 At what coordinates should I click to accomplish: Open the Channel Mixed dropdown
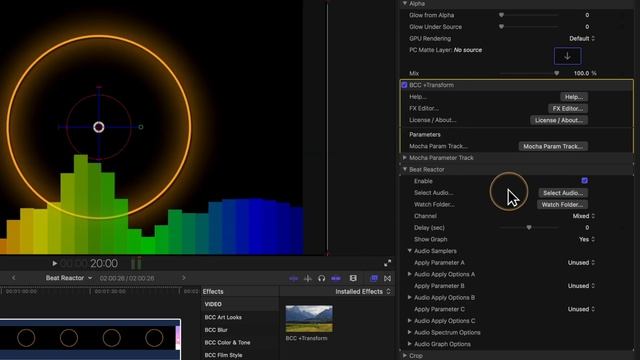(x=584, y=216)
